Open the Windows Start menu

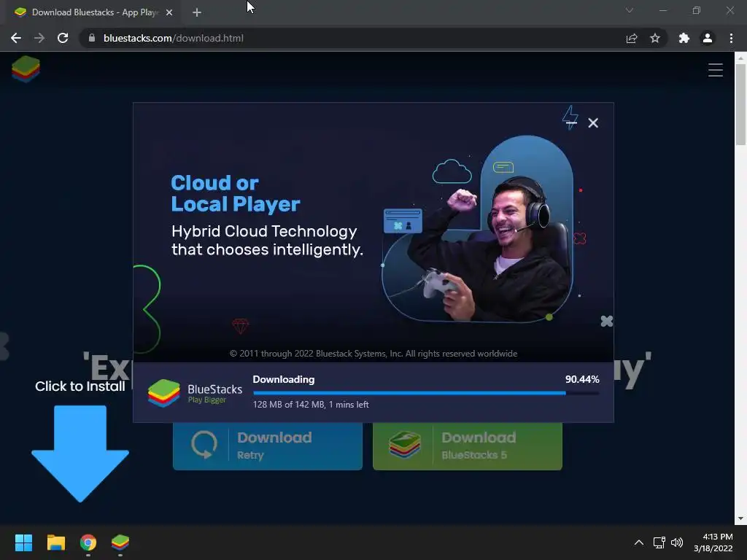tap(23, 542)
